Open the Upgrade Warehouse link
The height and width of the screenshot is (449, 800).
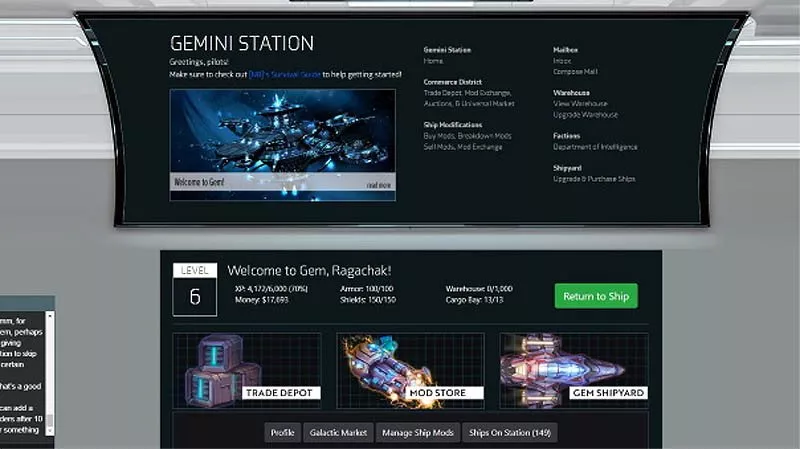click(585, 115)
